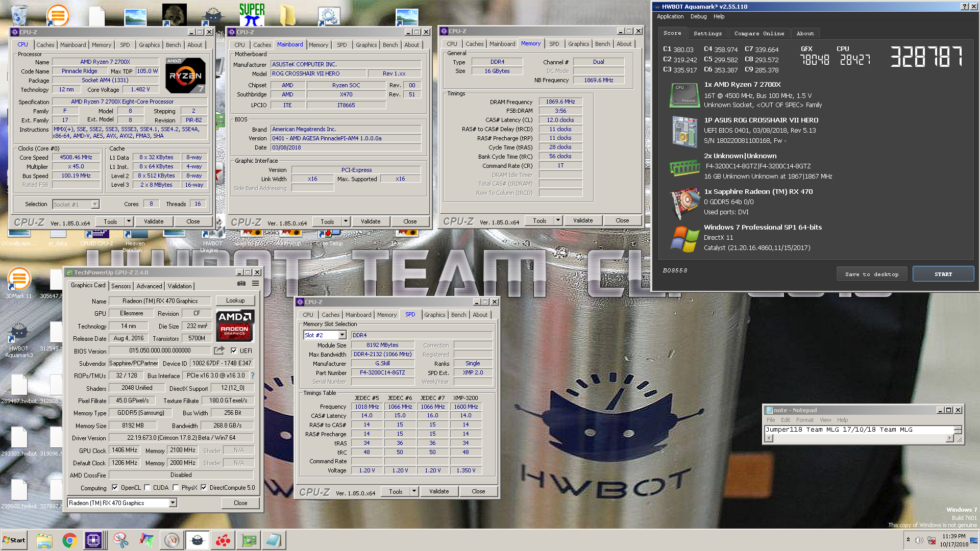The width and height of the screenshot is (980, 551).
Task: Open Google Chrome from the taskbar
Action: click(x=70, y=540)
